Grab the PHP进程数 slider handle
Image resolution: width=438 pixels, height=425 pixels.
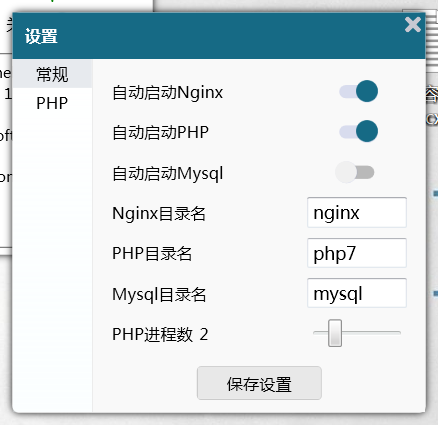(335, 333)
